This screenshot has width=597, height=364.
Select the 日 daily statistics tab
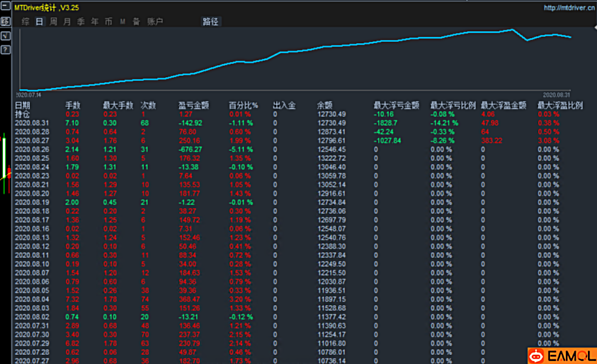pyautogui.click(x=39, y=22)
